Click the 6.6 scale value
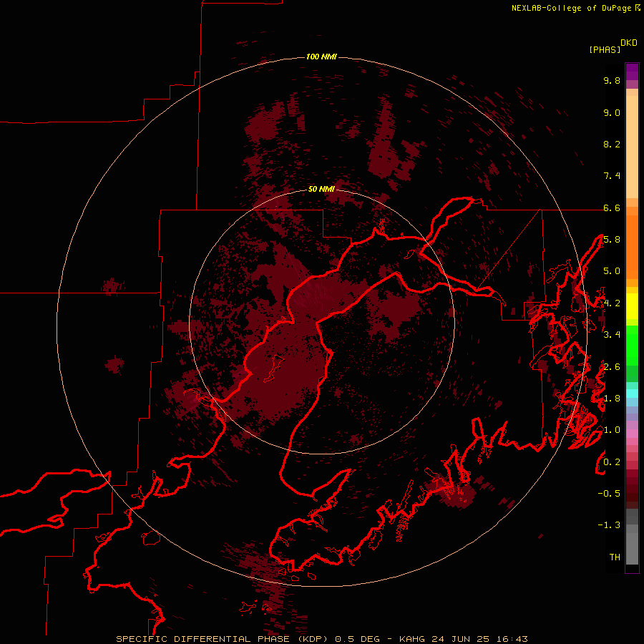This screenshot has width=644, height=644. (x=612, y=208)
